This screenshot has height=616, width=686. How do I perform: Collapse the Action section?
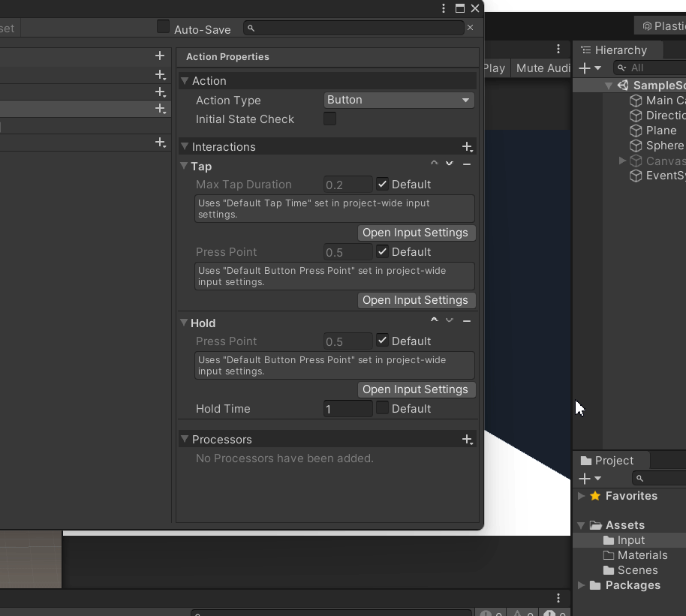[185, 81]
